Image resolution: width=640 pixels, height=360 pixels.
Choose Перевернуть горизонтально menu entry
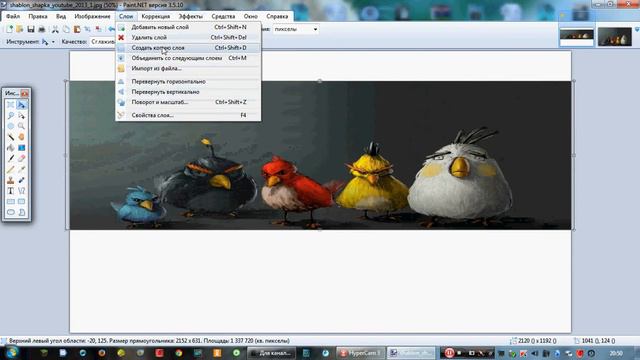188,82
